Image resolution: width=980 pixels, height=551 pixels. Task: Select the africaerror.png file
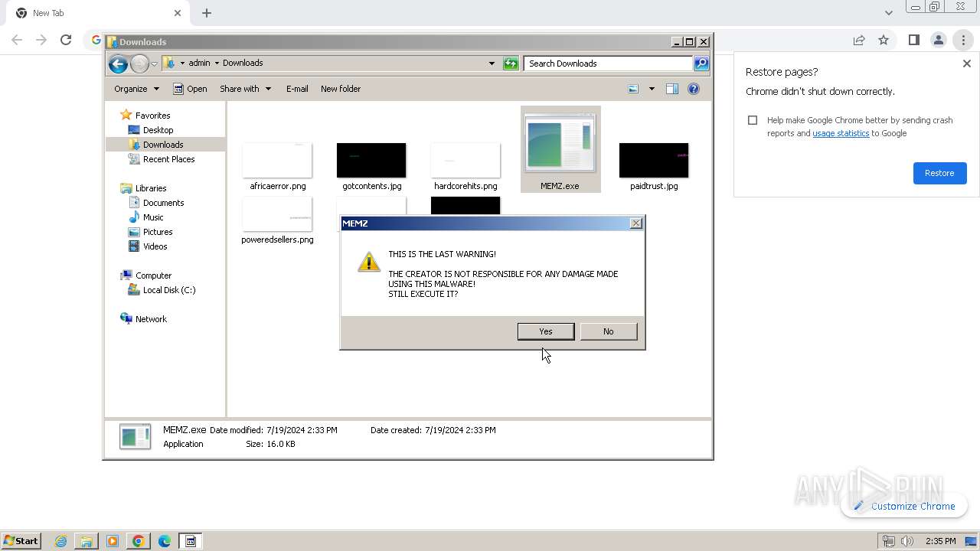click(277, 166)
